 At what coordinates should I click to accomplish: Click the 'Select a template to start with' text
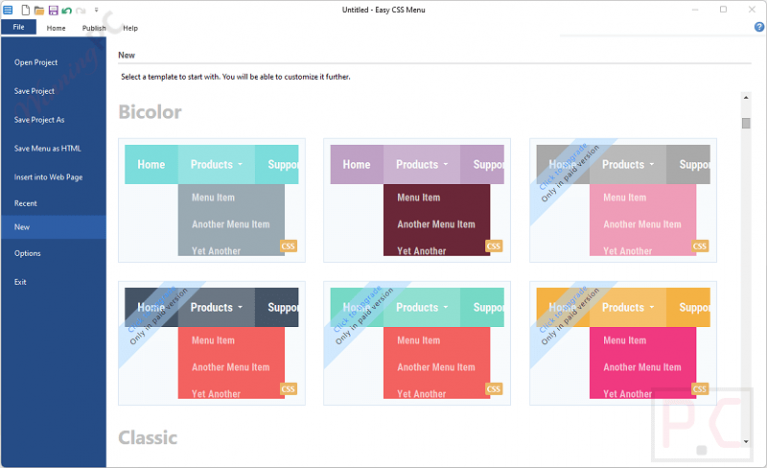pos(236,77)
